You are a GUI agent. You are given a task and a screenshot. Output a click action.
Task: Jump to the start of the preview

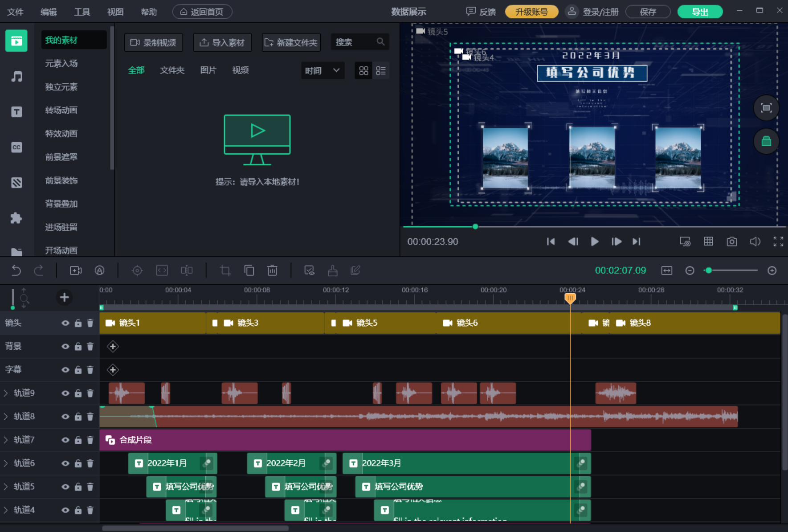pos(551,241)
